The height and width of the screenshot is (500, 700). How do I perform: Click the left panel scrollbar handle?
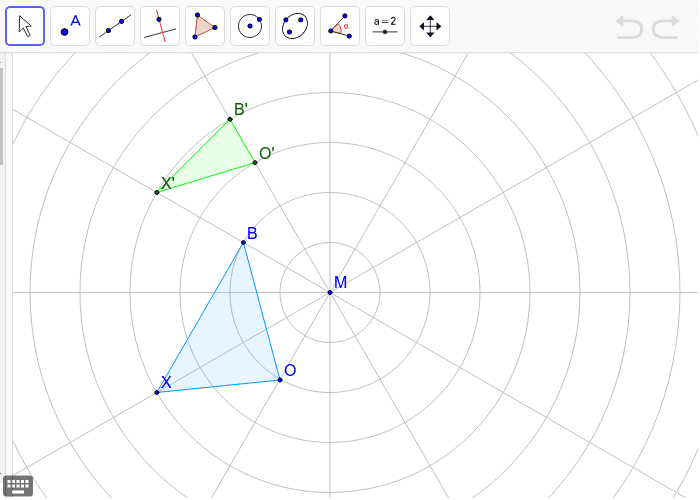coord(1,116)
